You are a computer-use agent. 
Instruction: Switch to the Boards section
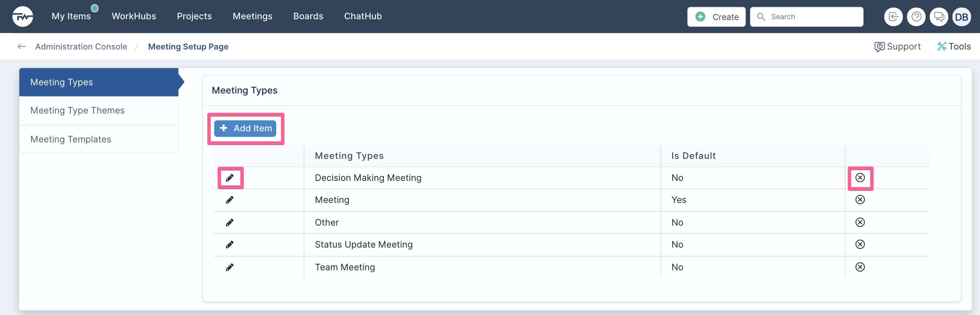tap(308, 17)
